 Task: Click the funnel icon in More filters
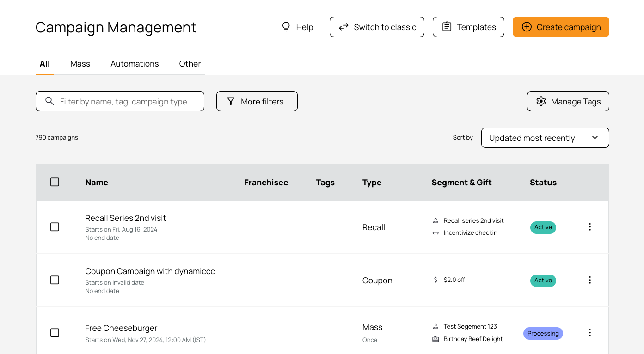pyautogui.click(x=231, y=101)
